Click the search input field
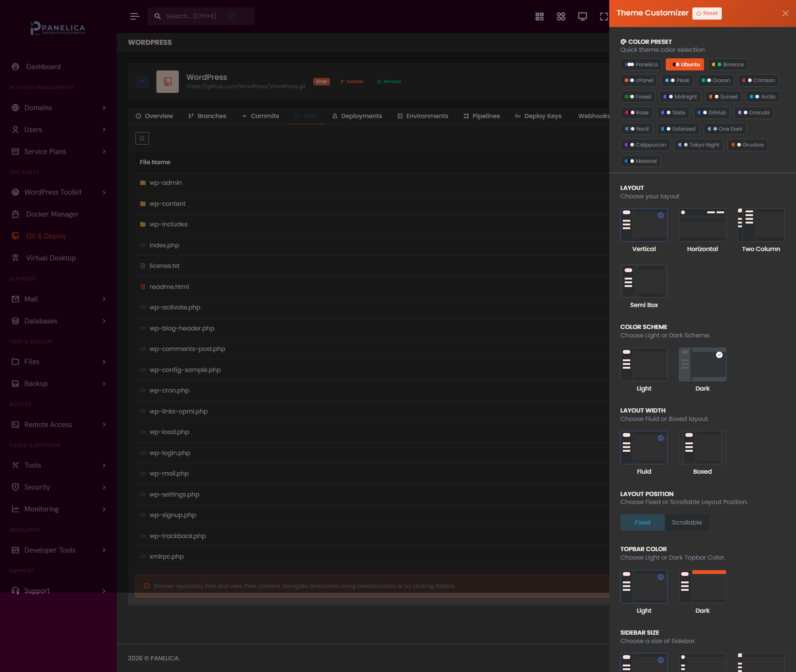The width and height of the screenshot is (796, 672). (x=196, y=16)
